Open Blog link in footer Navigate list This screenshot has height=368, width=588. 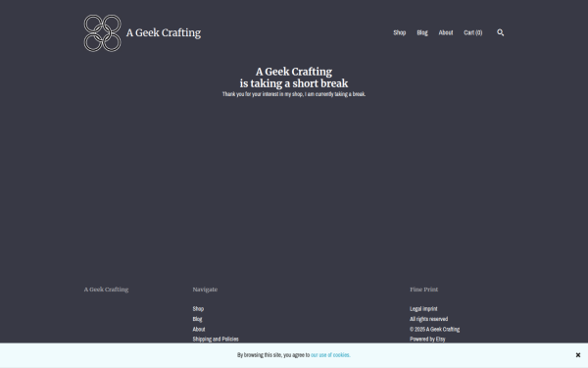(197, 319)
